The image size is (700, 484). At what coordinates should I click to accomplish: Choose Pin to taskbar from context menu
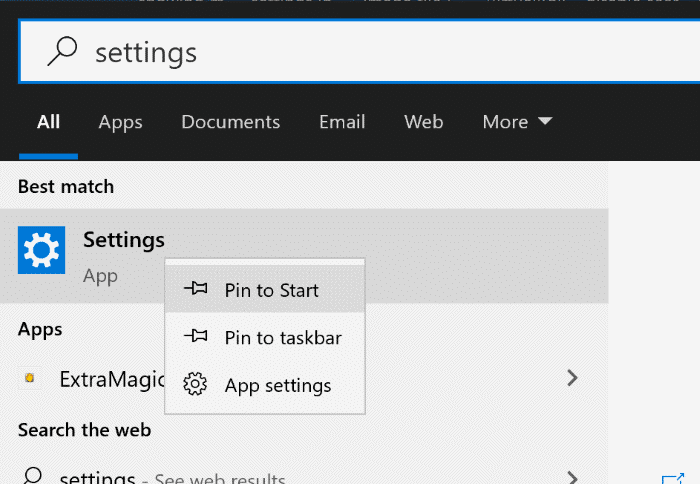tap(283, 338)
